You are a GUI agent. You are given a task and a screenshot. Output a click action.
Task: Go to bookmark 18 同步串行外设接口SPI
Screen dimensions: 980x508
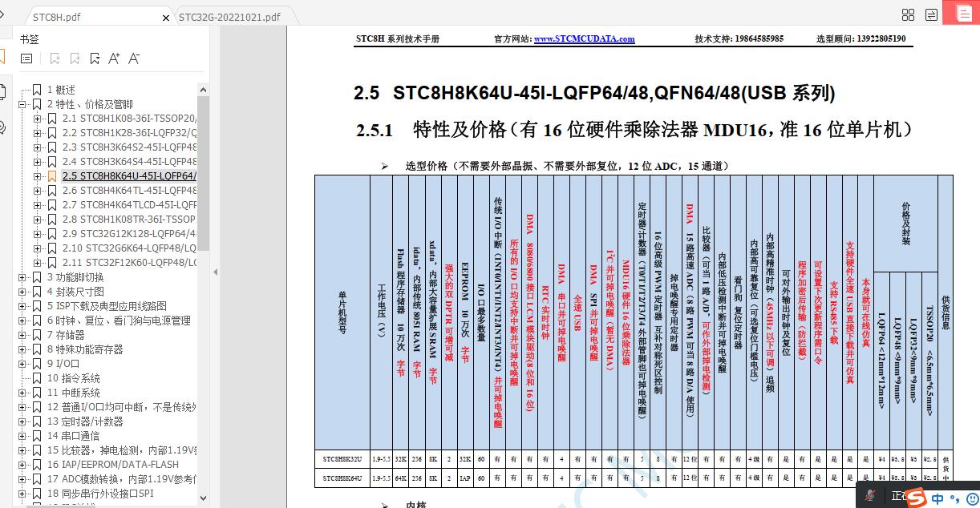click(x=100, y=494)
